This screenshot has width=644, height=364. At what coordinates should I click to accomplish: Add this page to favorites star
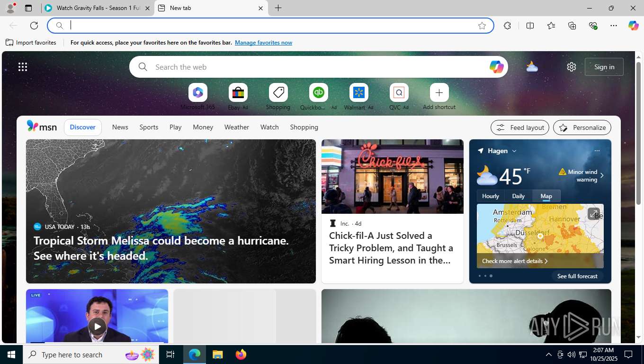pos(482,26)
